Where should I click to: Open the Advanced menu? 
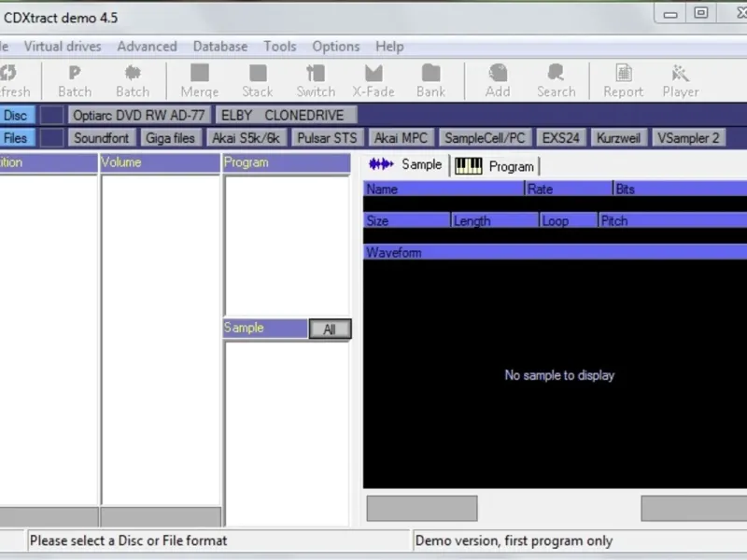pyautogui.click(x=147, y=46)
